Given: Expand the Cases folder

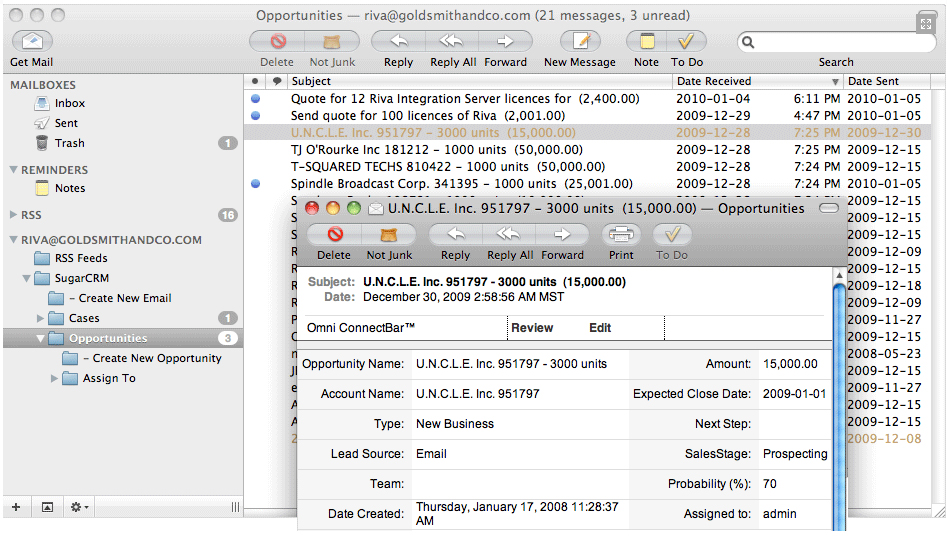Looking at the screenshot, I should click(40, 318).
